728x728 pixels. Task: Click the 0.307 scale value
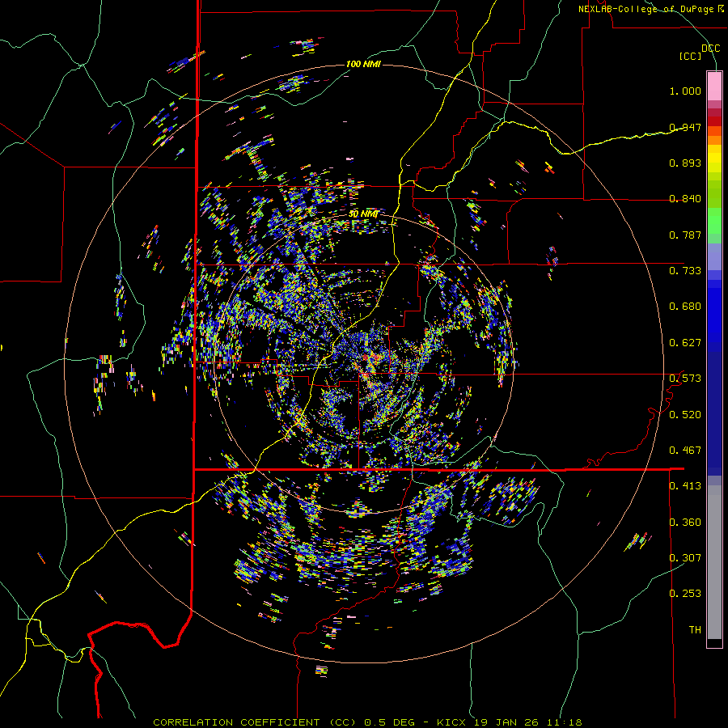[685, 558]
